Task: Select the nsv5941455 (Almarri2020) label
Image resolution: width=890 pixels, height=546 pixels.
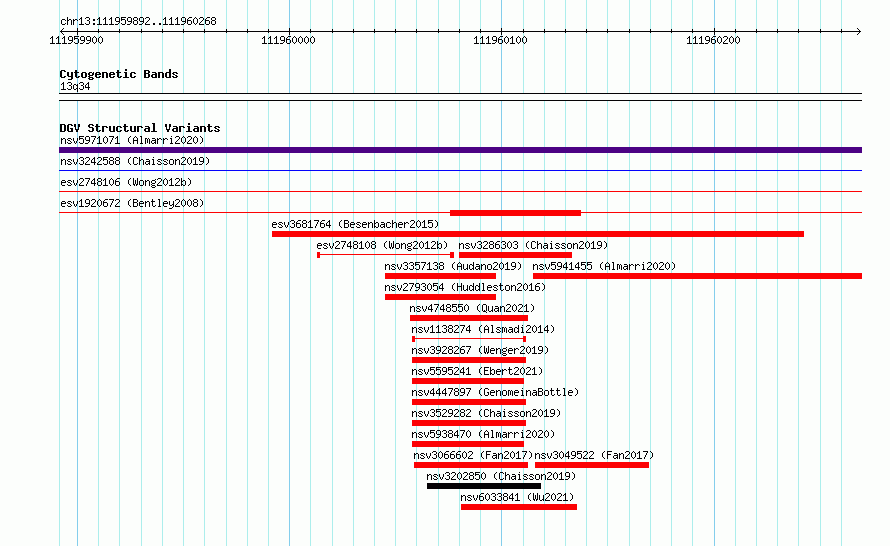Action: pyautogui.click(x=604, y=266)
